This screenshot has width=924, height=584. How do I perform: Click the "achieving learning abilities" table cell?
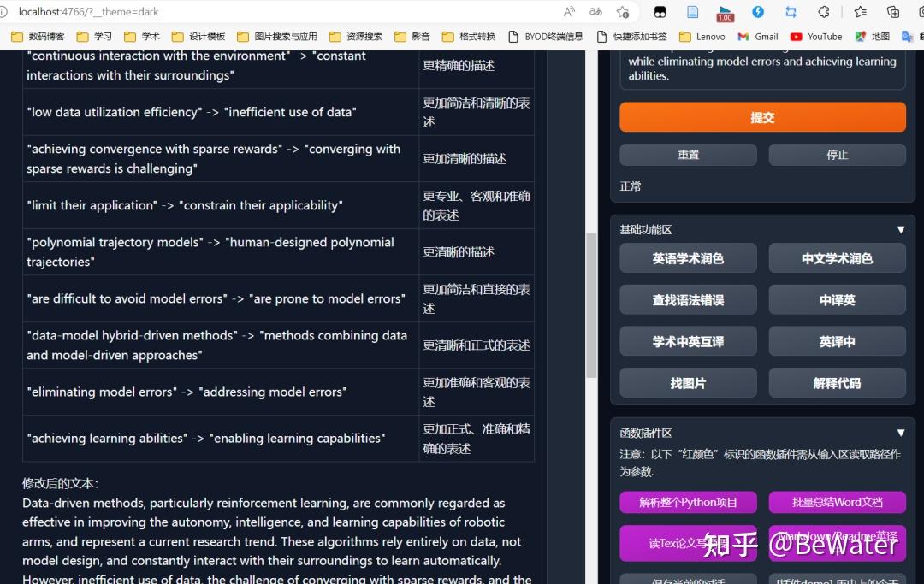tap(221, 439)
